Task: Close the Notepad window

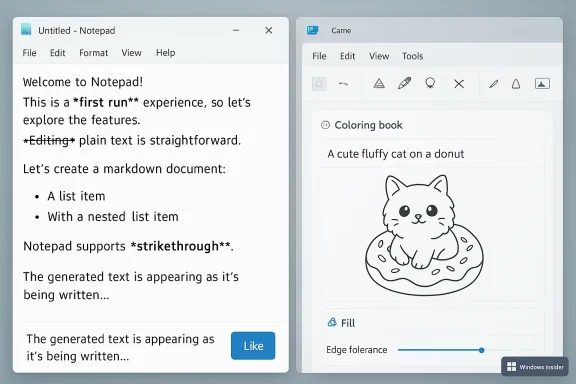Action: point(269,30)
